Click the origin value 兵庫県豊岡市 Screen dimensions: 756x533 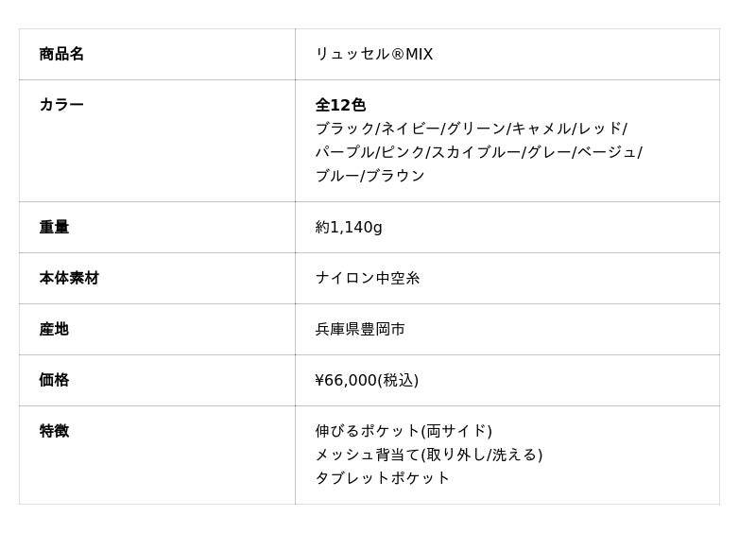tap(360, 329)
